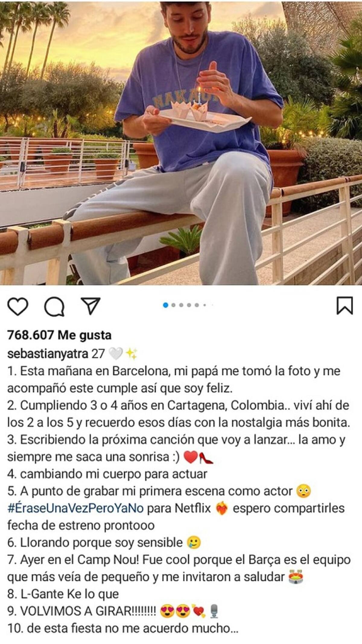
Task: Save post with bookmark icon
Action: pos(345,306)
